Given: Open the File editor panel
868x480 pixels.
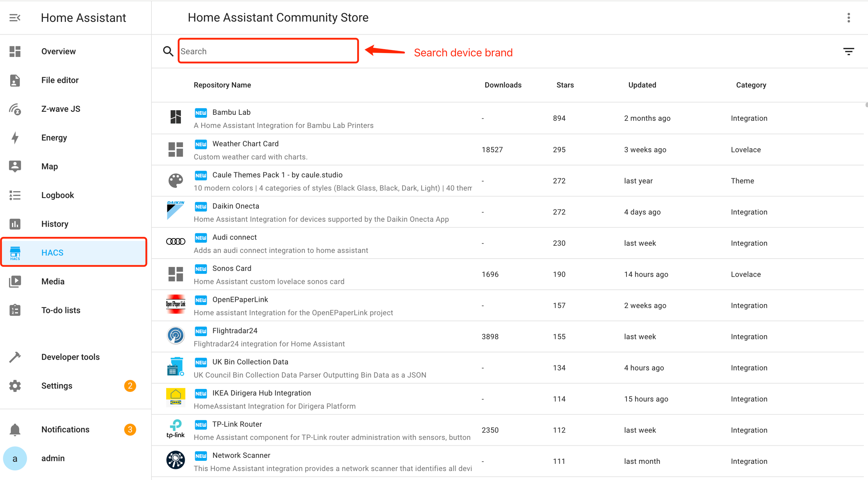Looking at the screenshot, I should [x=60, y=80].
